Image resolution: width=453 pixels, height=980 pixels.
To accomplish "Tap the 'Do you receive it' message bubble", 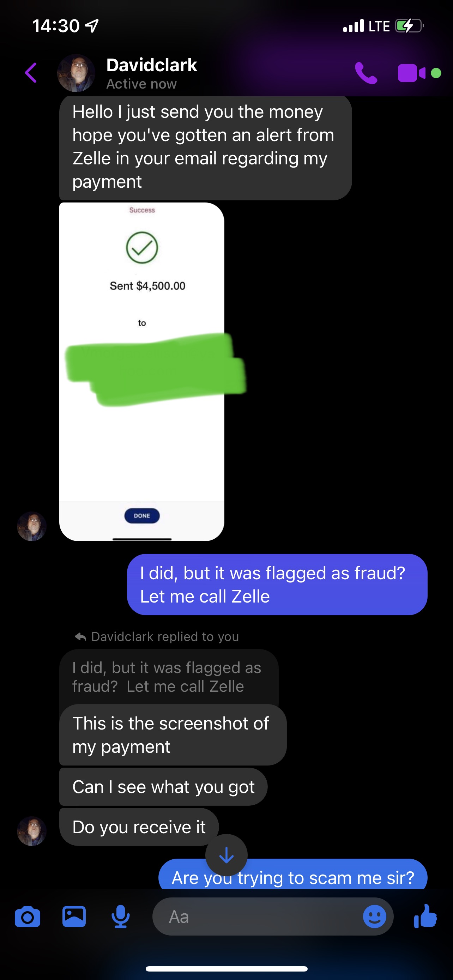I will [x=139, y=827].
